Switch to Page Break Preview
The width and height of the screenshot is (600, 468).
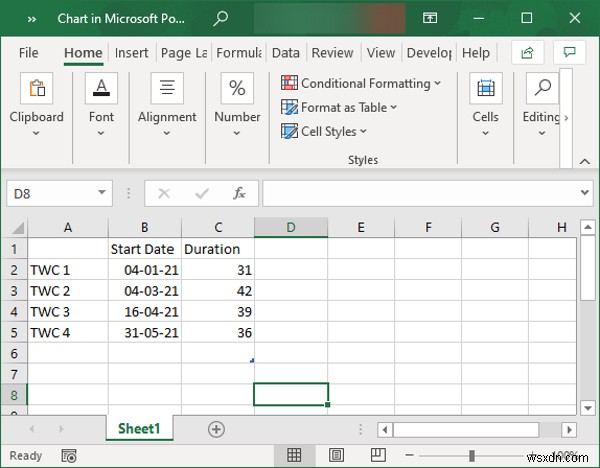pyautogui.click(x=378, y=455)
